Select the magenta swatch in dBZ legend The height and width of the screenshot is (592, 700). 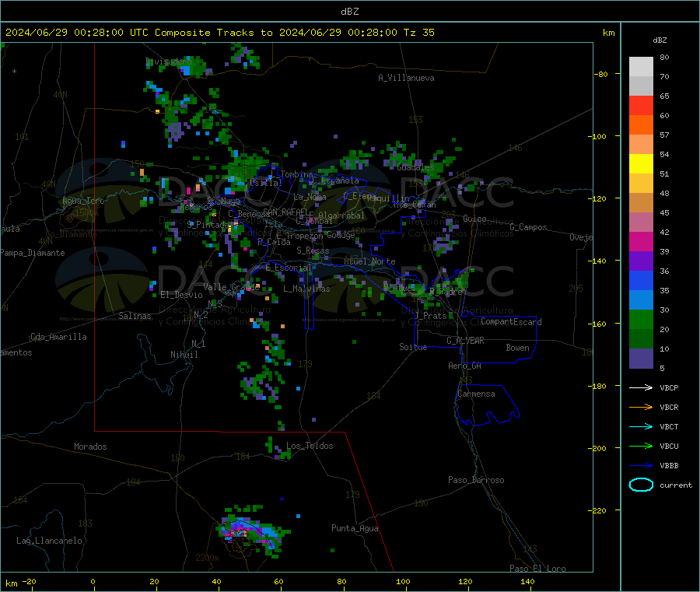(641, 241)
